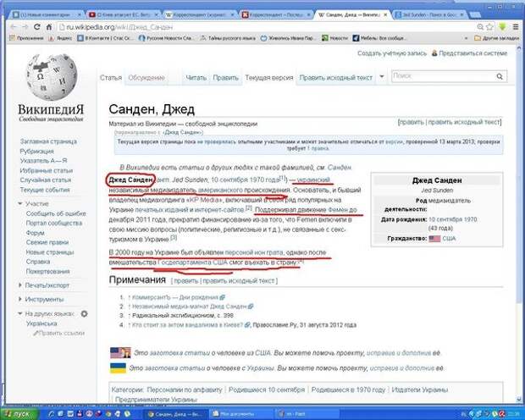Go back using the browser back arrow
This screenshot has height=420, width=525.
(x=14, y=27)
